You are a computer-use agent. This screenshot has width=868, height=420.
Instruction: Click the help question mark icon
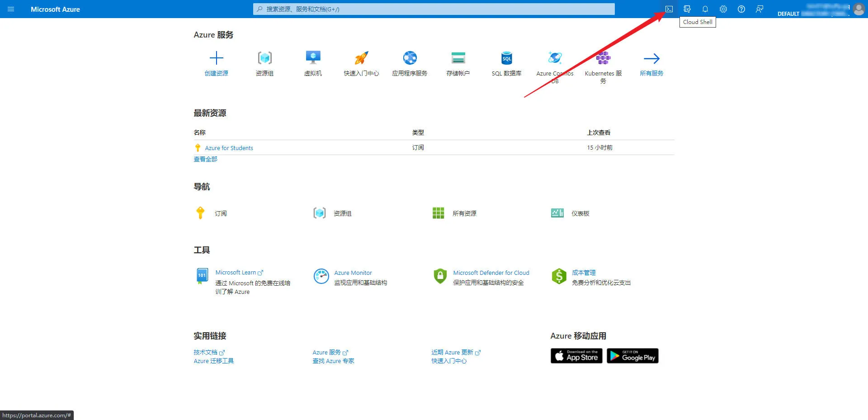(741, 9)
